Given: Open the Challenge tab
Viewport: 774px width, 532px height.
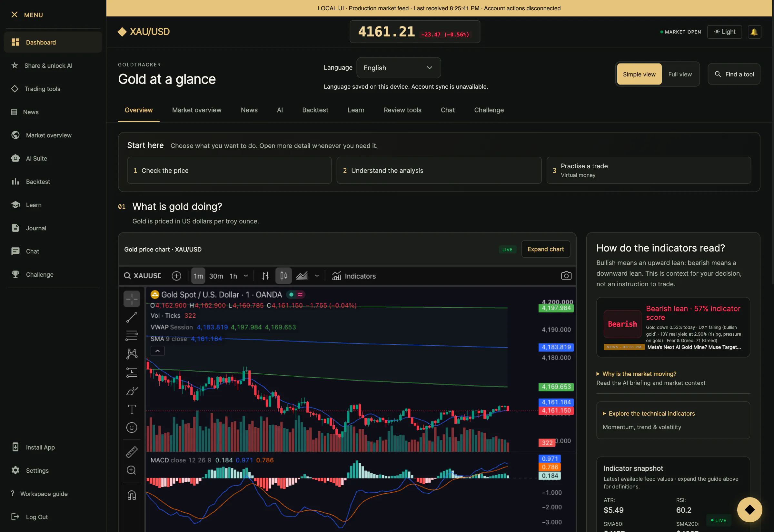Looking at the screenshot, I should click(x=489, y=110).
